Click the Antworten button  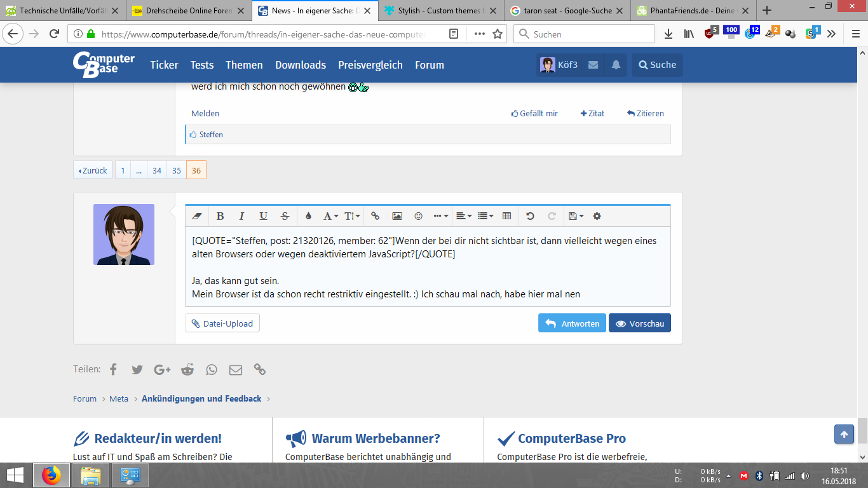click(x=572, y=323)
